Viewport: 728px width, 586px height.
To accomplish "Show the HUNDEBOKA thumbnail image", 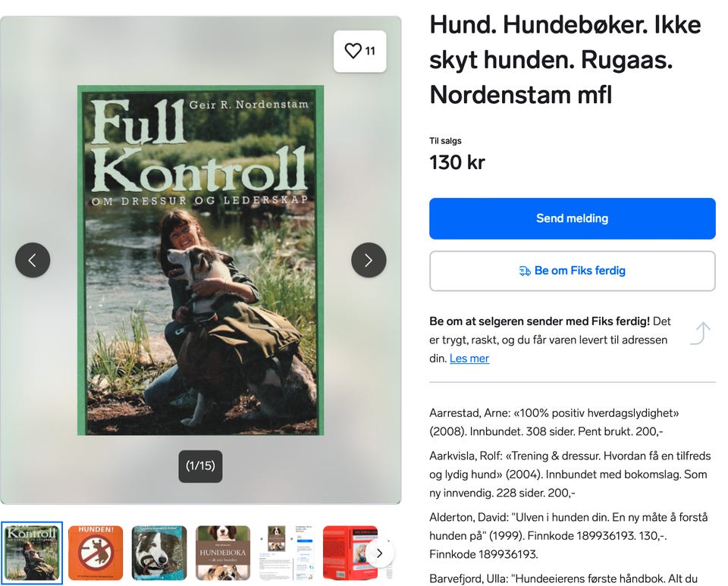I will pyautogui.click(x=223, y=553).
